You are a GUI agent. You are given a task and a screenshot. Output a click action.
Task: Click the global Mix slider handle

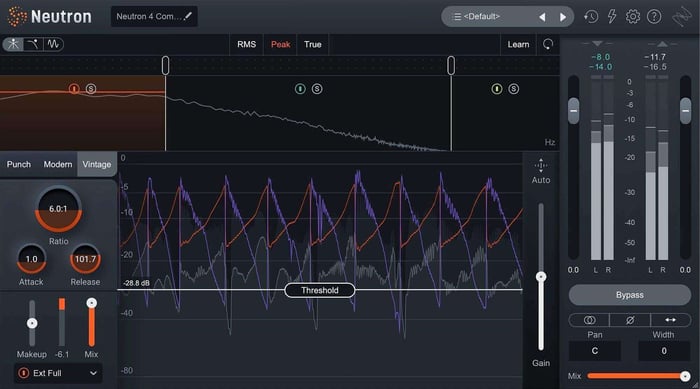[x=685, y=376]
